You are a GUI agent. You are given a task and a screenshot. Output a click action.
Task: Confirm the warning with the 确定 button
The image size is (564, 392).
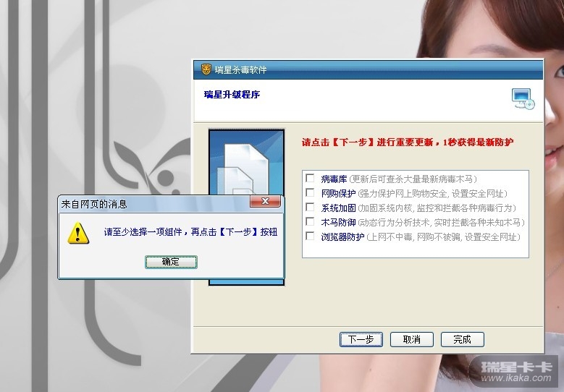click(171, 262)
